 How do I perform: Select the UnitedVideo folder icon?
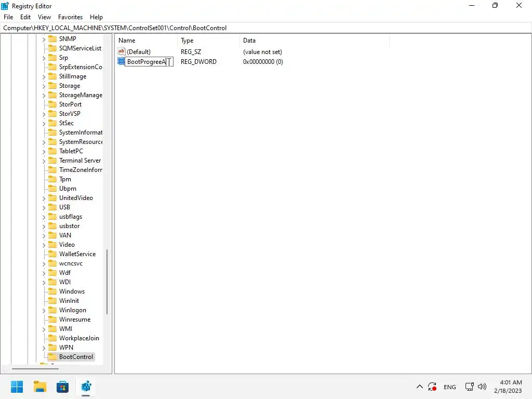tap(52, 197)
